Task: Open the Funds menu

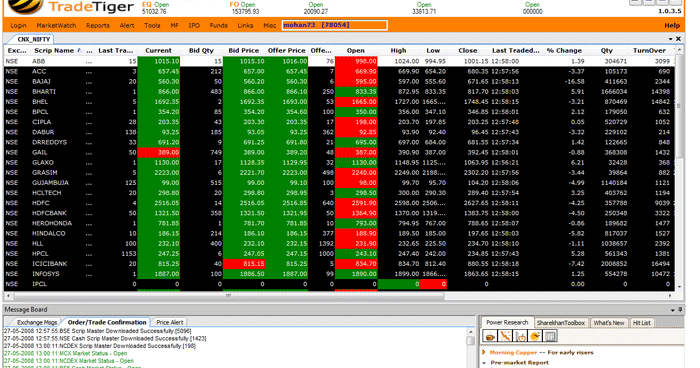Action: pos(219,25)
